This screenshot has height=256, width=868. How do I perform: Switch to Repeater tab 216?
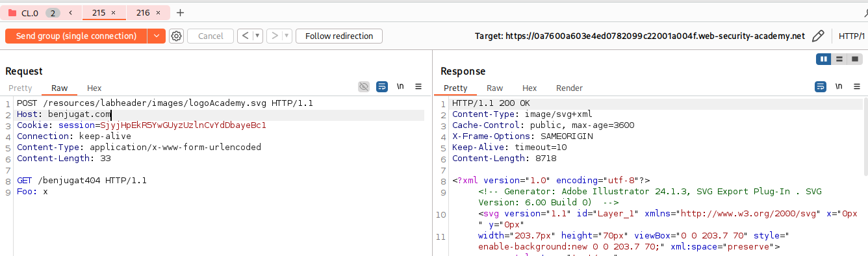click(143, 12)
